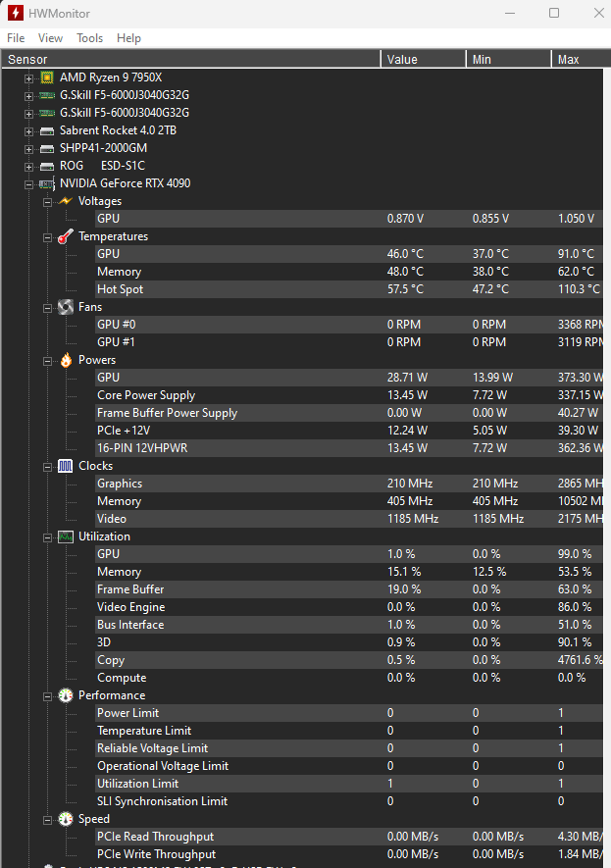Select the Core Power Supply row
The height and width of the screenshot is (868, 611).
pos(349,395)
